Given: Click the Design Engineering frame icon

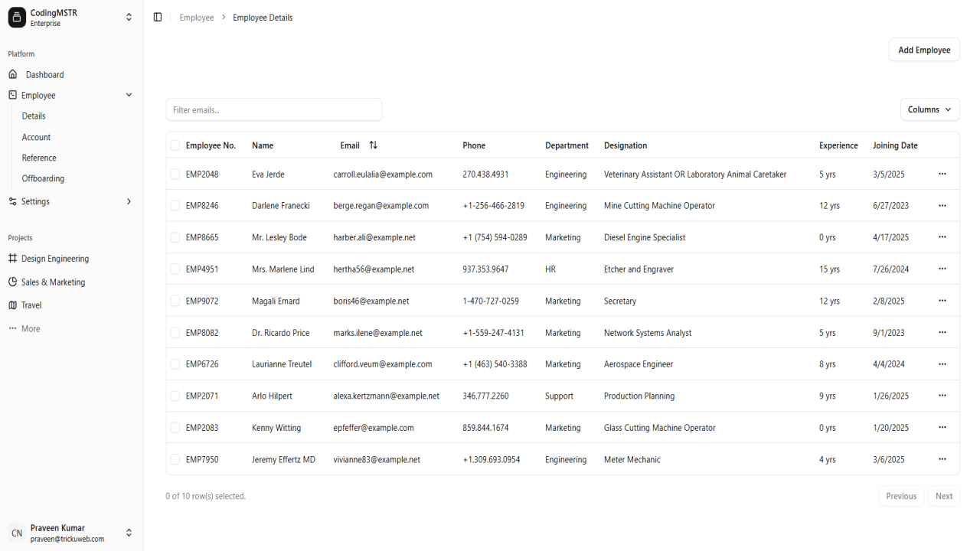Looking at the screenshot, I should pyautogui.click(x=12, y=259).
